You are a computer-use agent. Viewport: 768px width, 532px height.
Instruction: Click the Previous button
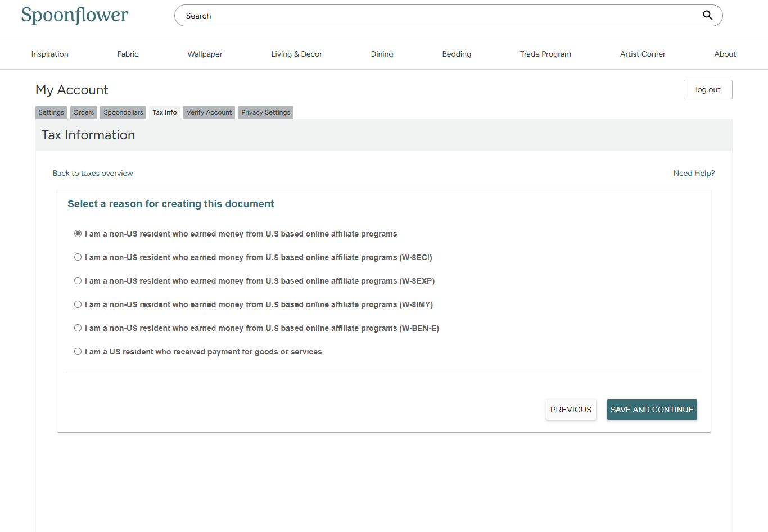click(571, 410)
